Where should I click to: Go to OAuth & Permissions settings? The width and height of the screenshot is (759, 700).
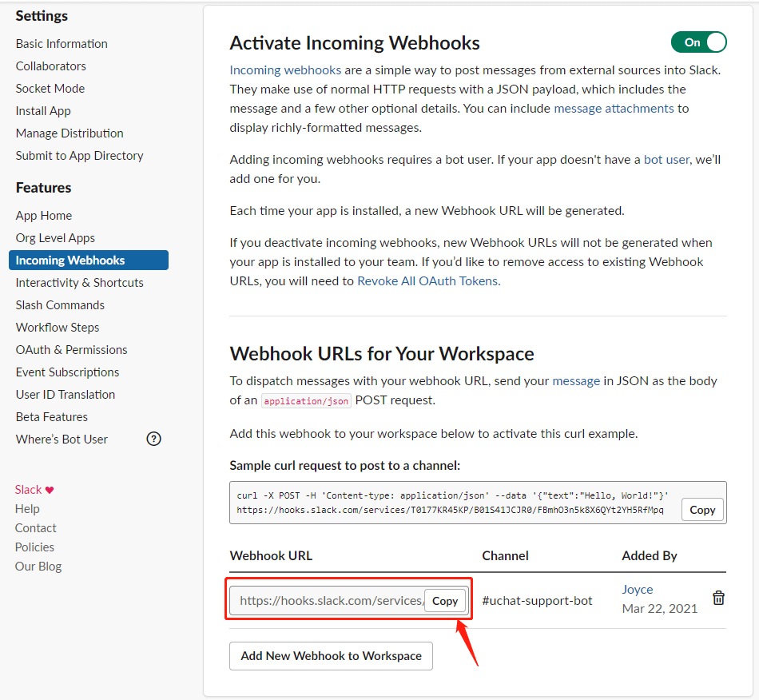71,350
